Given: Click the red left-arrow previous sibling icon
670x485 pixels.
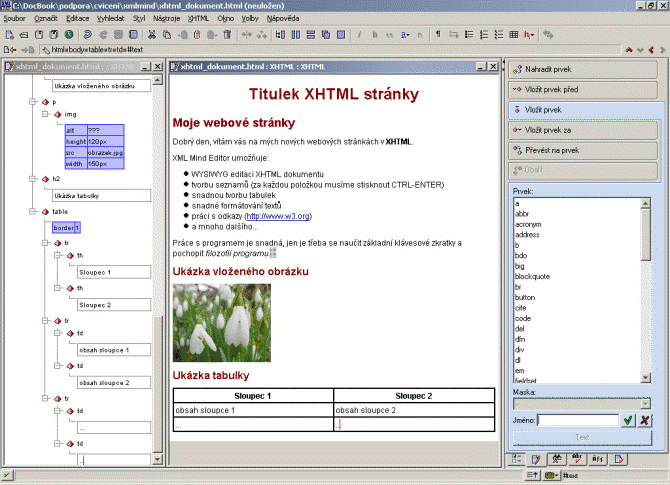Looking at the screenshot, I should coord(651,50).
